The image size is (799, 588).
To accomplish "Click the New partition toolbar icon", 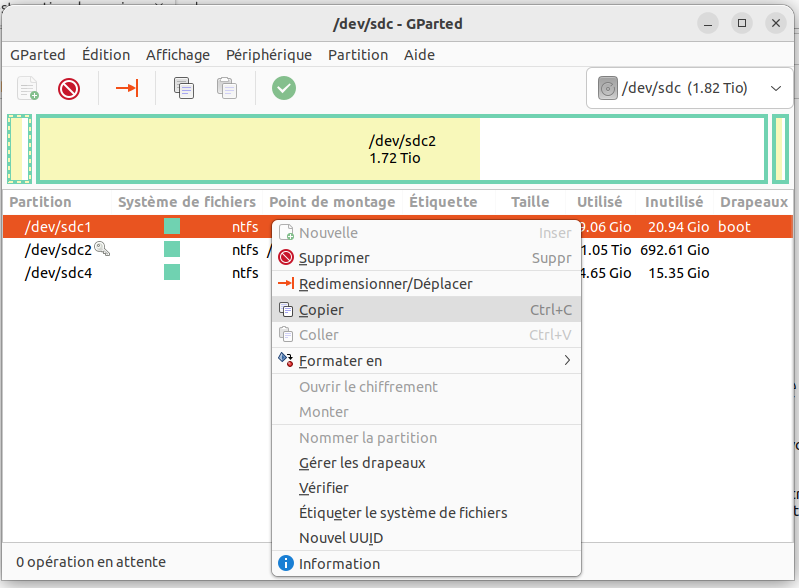I will coord(28,88).
